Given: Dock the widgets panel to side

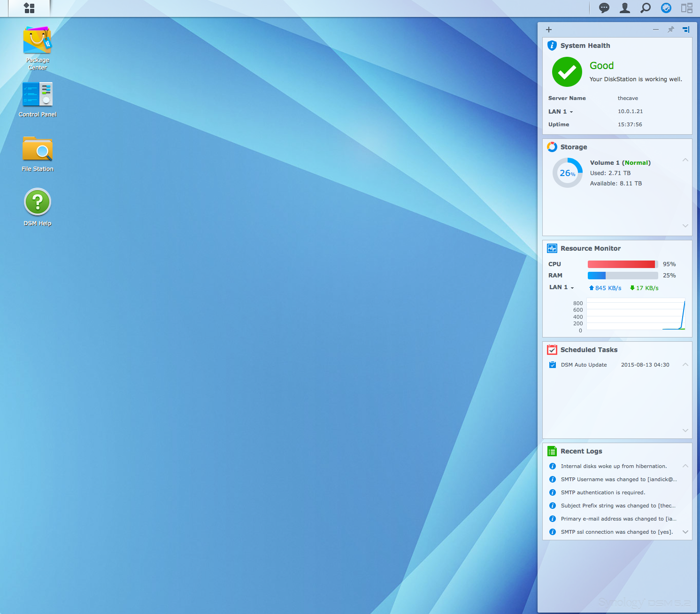Looking at the screenshot, I should pyautogui.click(x=686, y=30).
